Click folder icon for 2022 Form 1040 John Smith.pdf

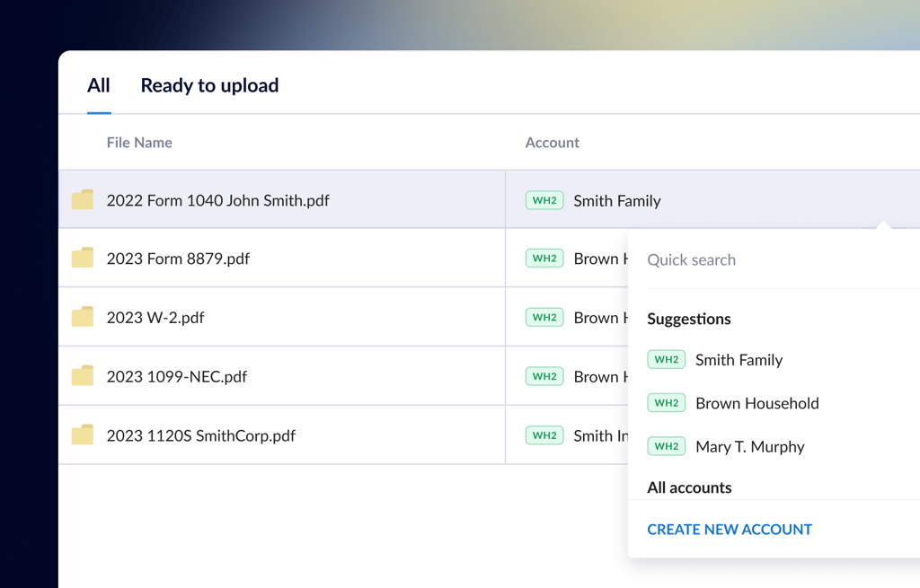tap(83, 199)
